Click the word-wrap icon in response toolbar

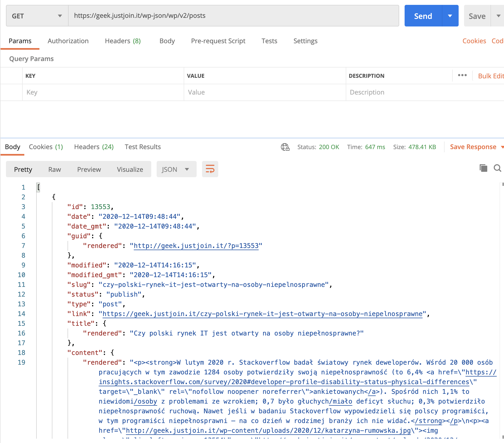[210, 169]
